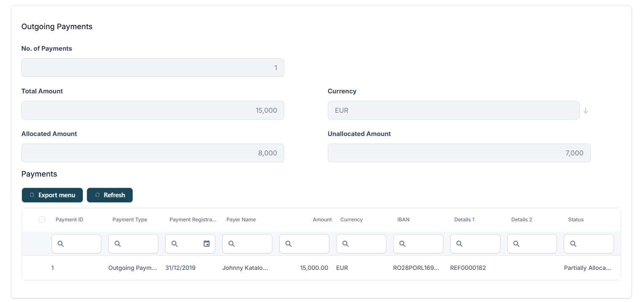Sort by Amount column header
The width and height of the screenshot is (644, 302).
click(322, 220)
